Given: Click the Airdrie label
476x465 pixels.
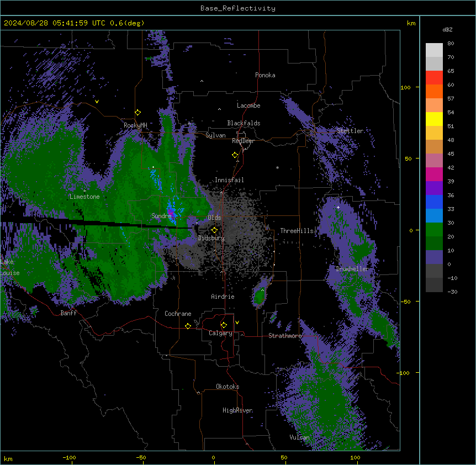Looking at the screenshot, I should coord(223,297).
